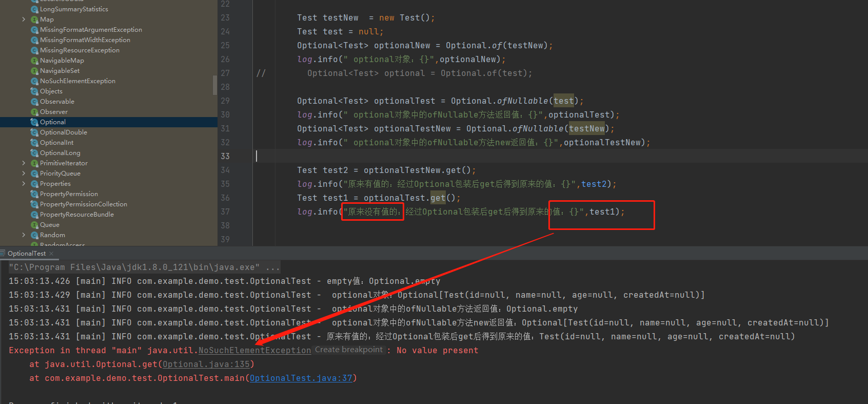Click the highlighted get call on line 36
Screen dimensions: 868x404
tap(438, 198)
